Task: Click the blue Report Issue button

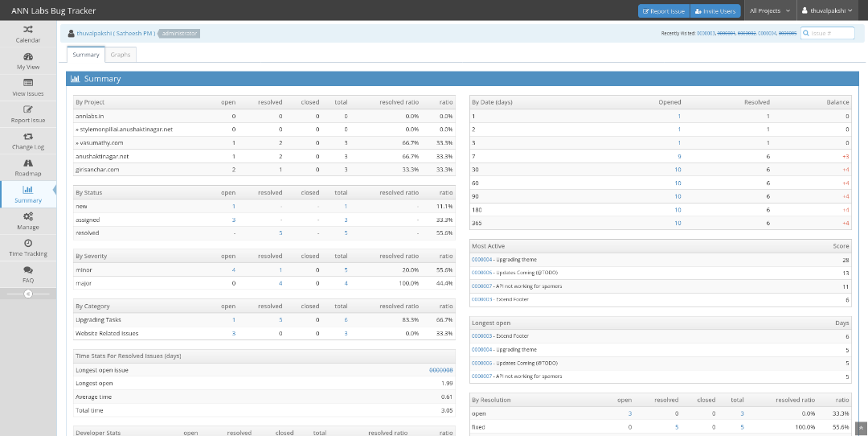Action: click(662, 11)
